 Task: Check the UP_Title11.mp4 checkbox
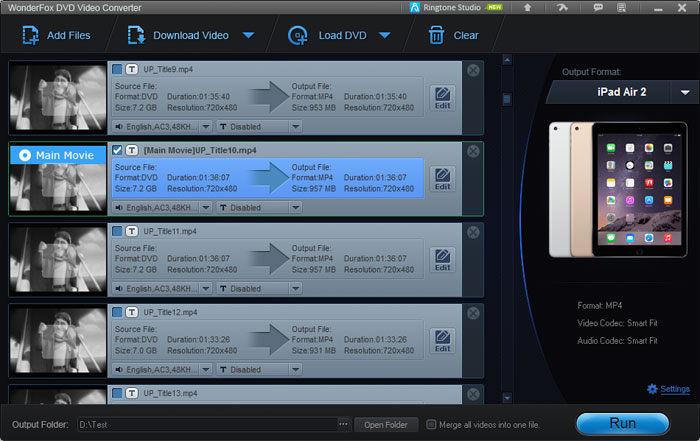click(x=117, y=231)
